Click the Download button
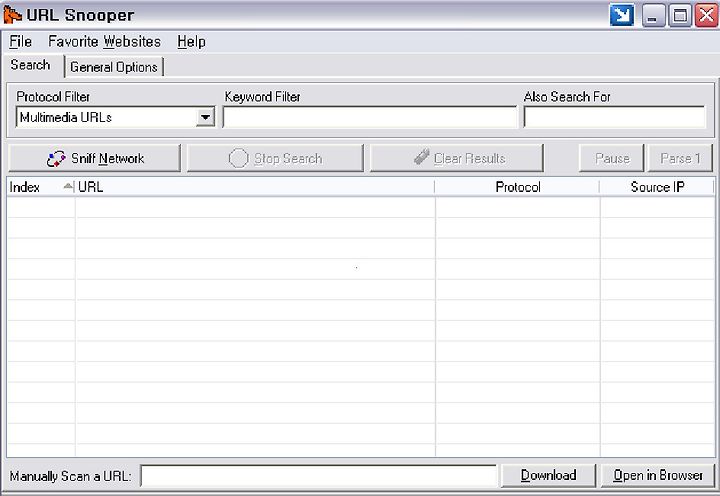This screenshot has height=496, width=720. pyautogui.click(x=548, y=475)
